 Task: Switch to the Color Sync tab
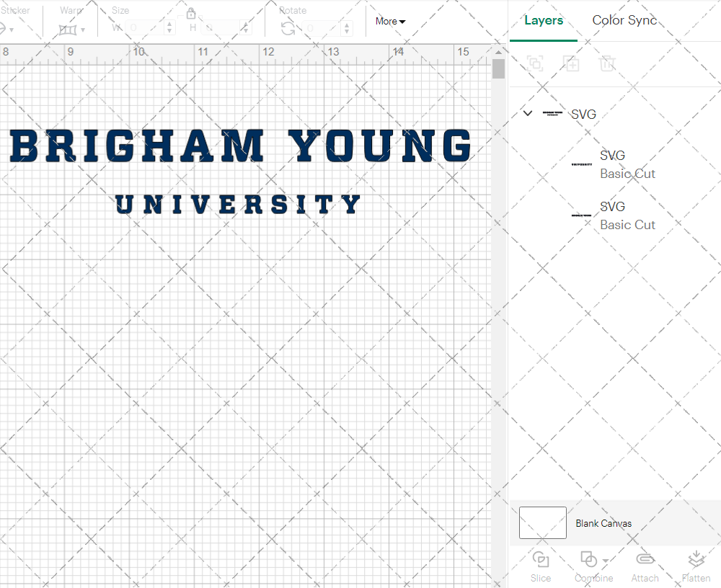click(x=624, y=20)
